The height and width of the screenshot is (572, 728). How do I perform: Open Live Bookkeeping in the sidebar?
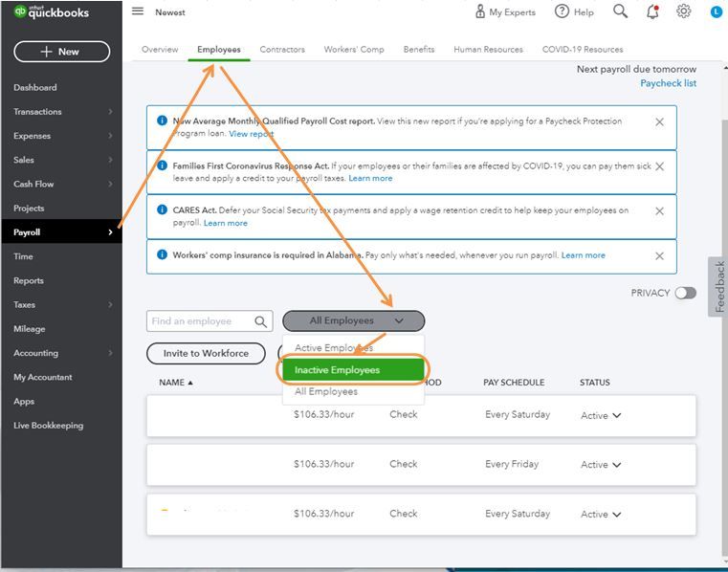(48, 426)
